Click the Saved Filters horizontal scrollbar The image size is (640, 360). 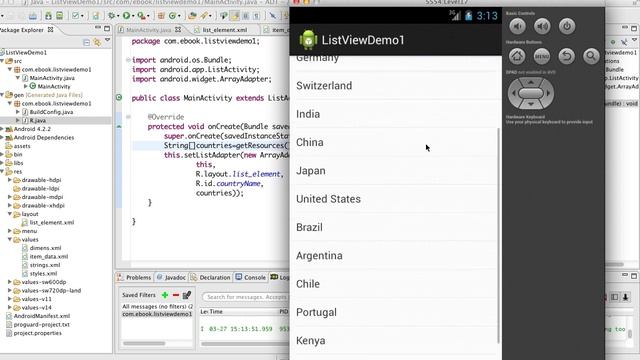click(144, 343)
